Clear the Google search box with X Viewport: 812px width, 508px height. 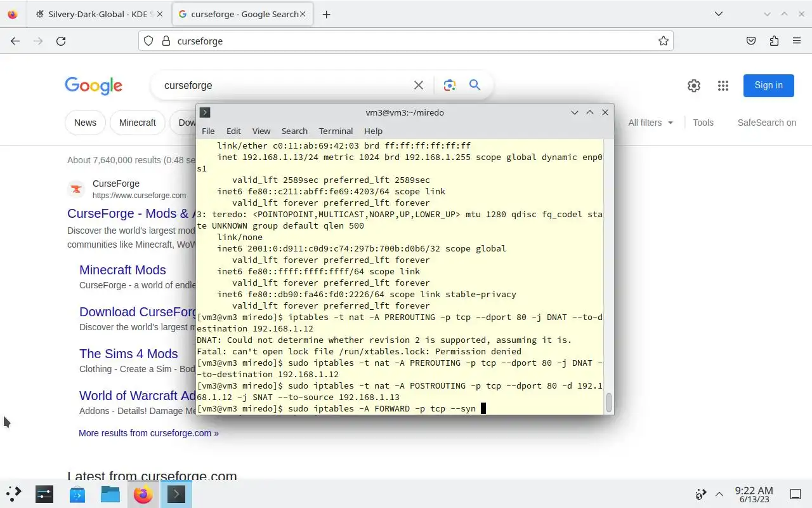[x=419, y=85]
